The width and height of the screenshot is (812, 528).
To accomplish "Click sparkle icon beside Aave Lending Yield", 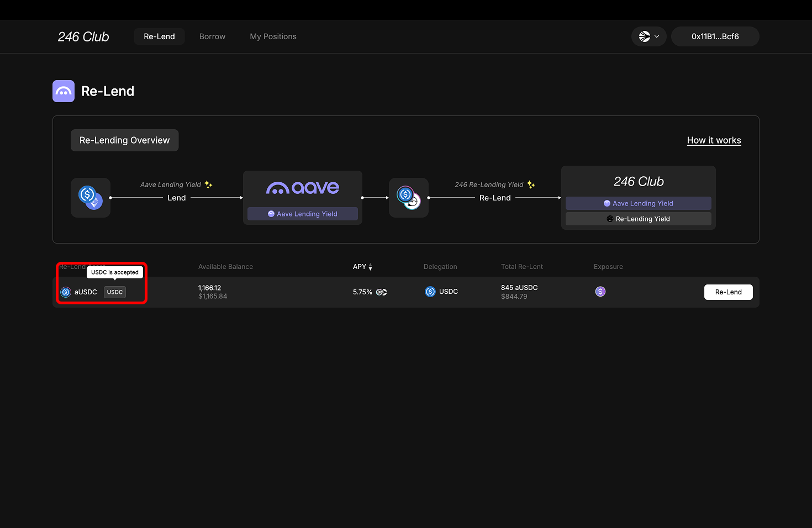I will pyautogui.click(x=208, y=184).
